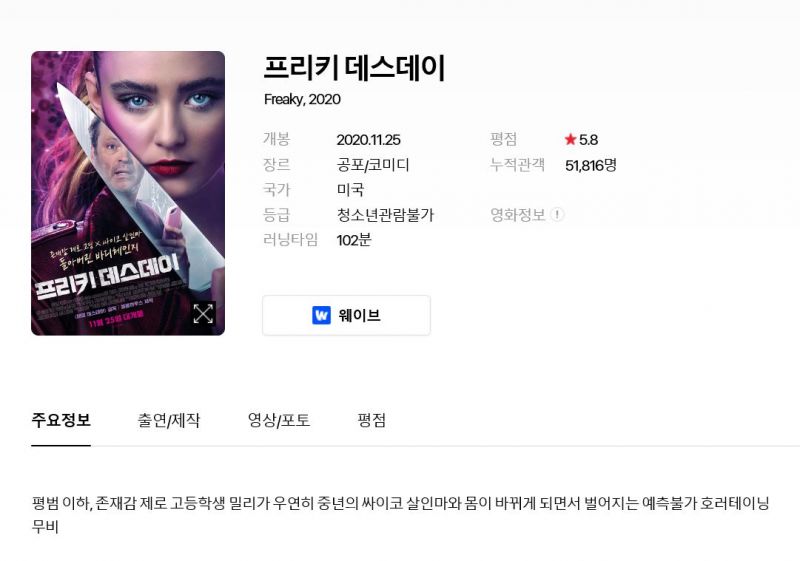
Task: Expand the movie poster to fullscreen
Action: [x=203, y=314]
